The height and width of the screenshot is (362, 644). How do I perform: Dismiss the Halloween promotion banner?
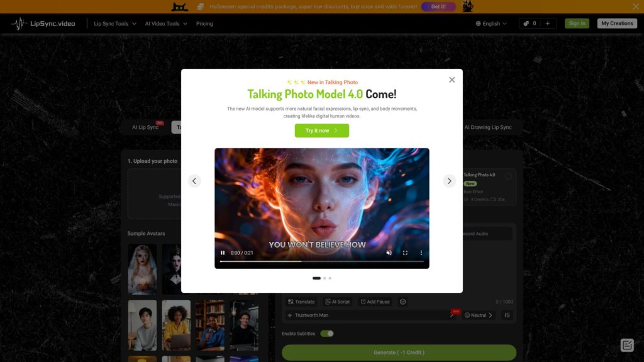pos(635,6)
